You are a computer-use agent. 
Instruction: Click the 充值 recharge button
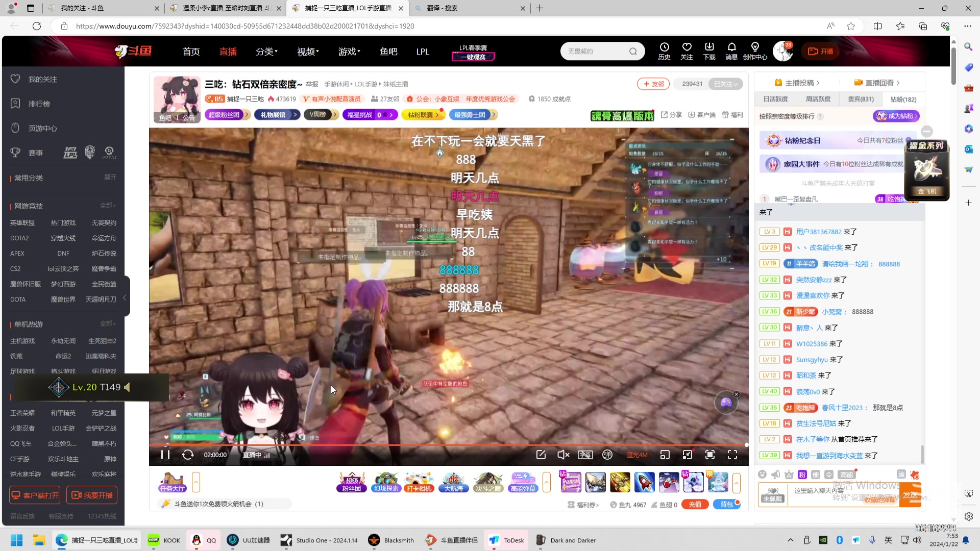point(695,505)
